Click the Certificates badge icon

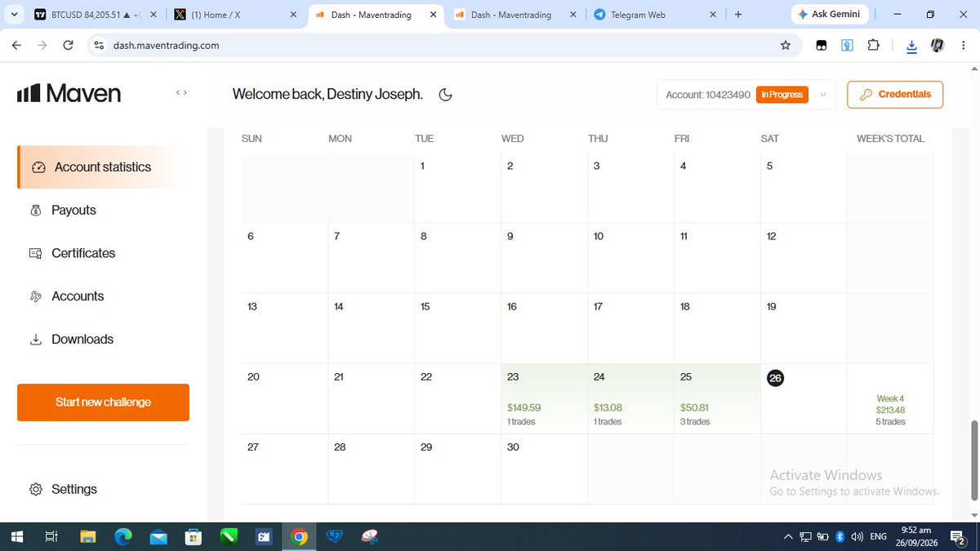pyautogui.click(x=35, y=254)
